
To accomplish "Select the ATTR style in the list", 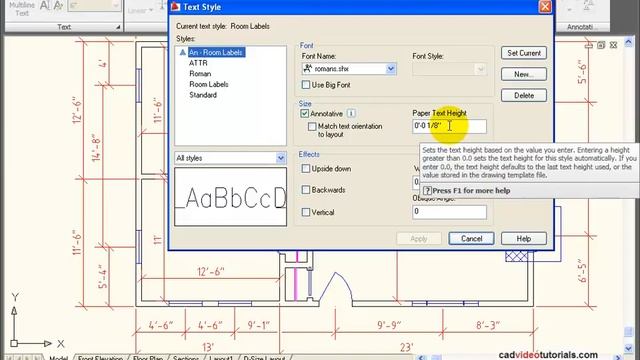I will [198, 63].
